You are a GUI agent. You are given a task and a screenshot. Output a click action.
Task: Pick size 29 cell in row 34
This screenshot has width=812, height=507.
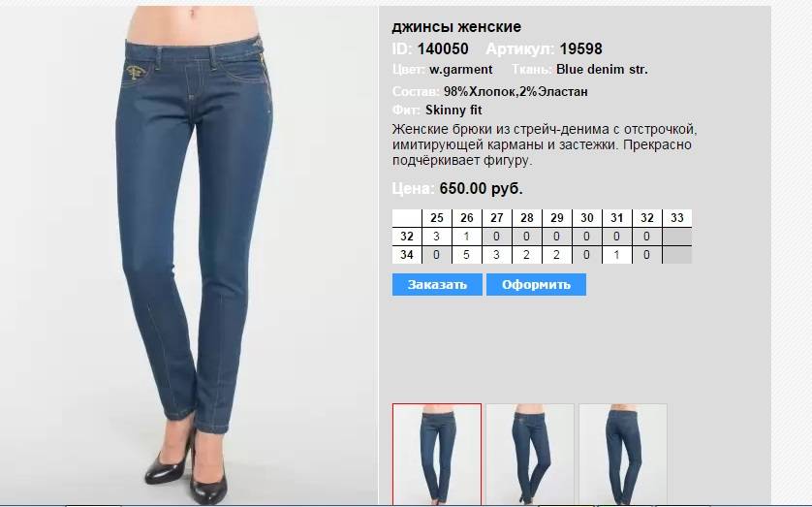pyautogui.click(x=557, y=255)
